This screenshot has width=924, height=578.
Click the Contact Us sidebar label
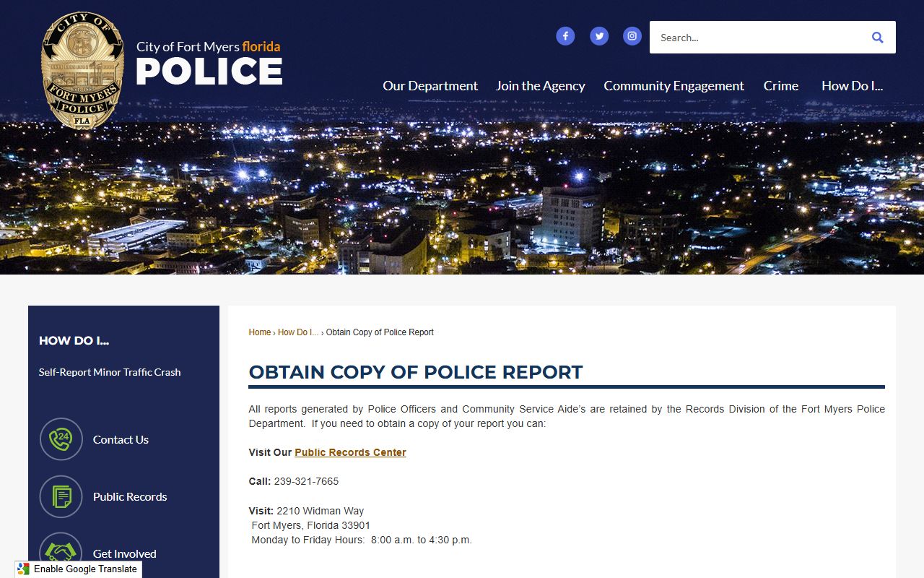tap(121, 439)
